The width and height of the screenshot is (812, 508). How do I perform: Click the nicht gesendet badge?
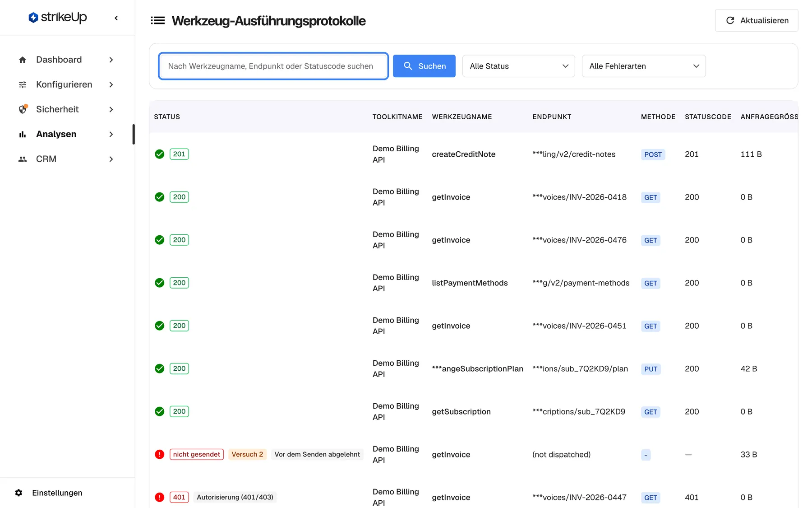[197, 454]
